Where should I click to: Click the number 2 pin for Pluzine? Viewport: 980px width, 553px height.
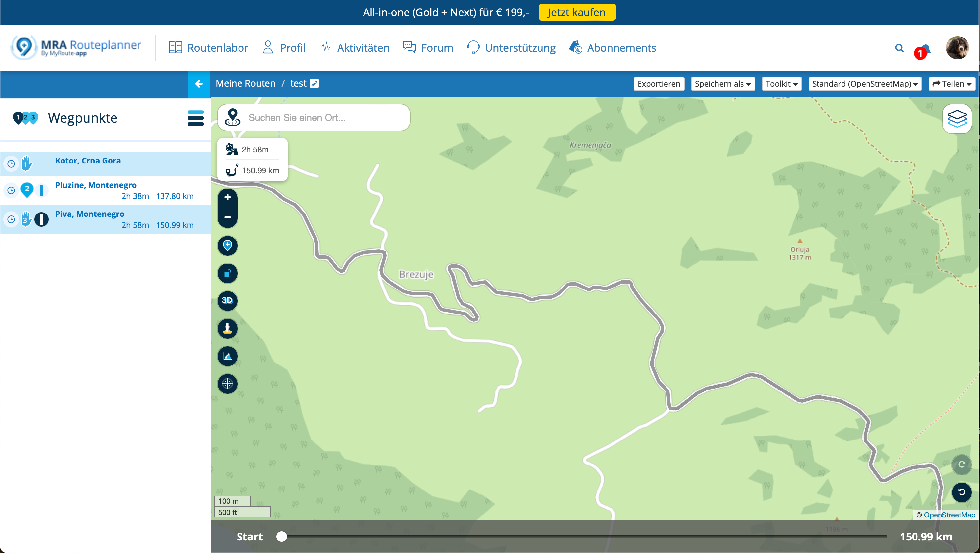pyautogui.click(x=27, y=190)
